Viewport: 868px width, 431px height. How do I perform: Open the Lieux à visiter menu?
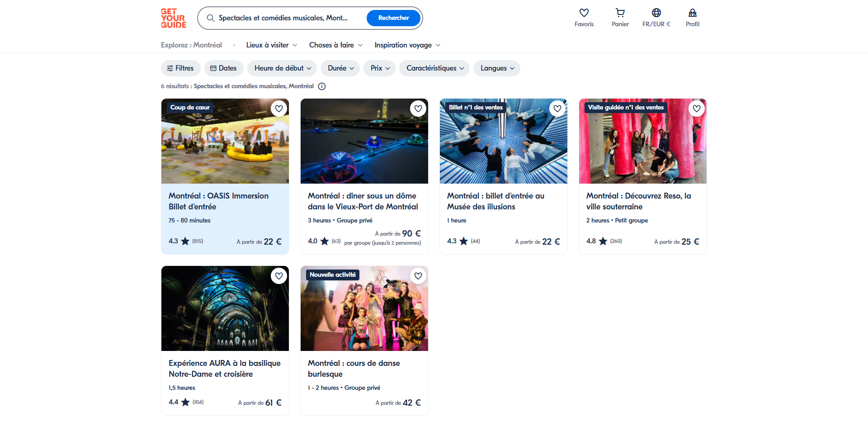click(272, 45)
